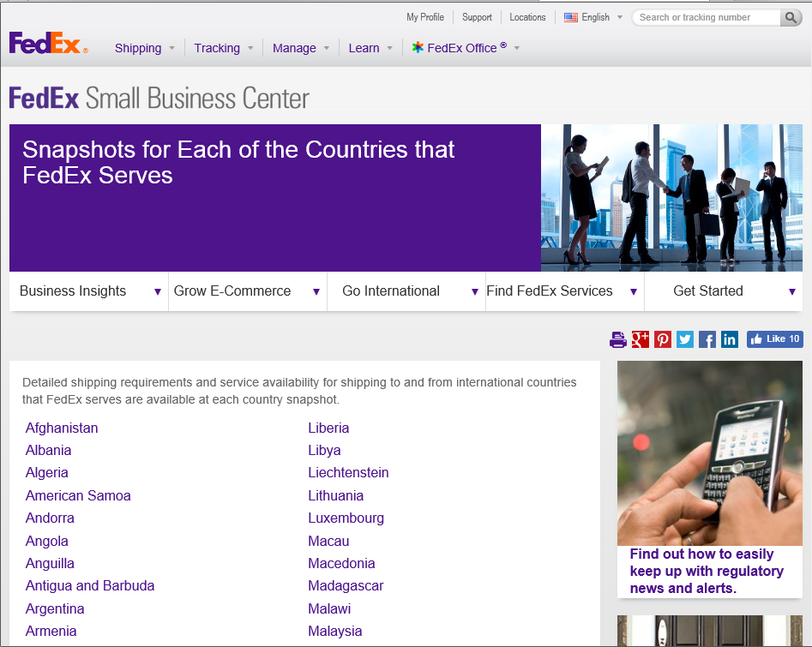Share on Twitter
Viewport: 812px width, 647px height.
pos(684,339)
